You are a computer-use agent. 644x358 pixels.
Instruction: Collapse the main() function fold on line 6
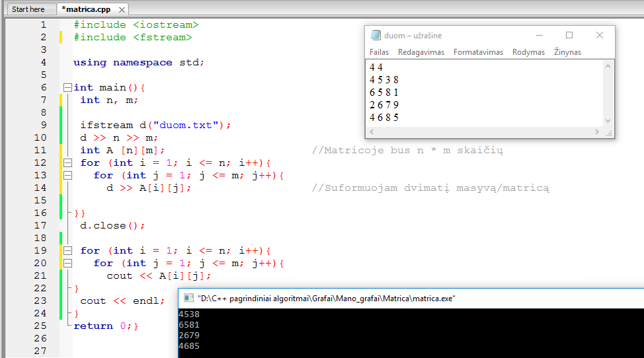coord(67,87)
